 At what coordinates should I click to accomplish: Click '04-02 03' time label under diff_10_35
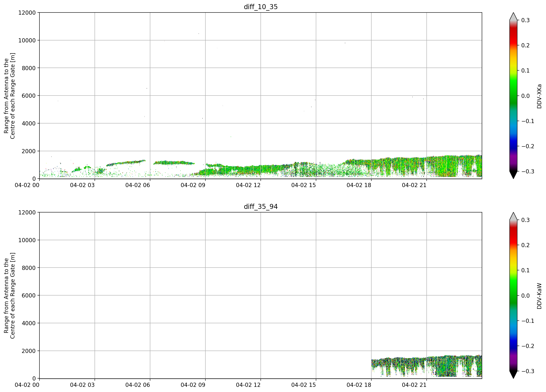[x=82, y=185]
